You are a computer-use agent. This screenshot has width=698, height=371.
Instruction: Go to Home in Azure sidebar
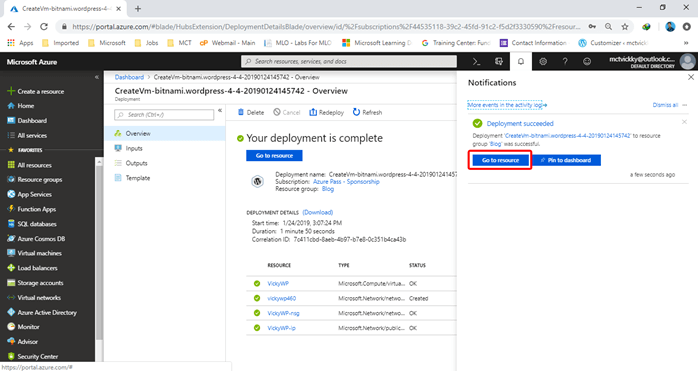pyautogui.click(x=21, y=106)
